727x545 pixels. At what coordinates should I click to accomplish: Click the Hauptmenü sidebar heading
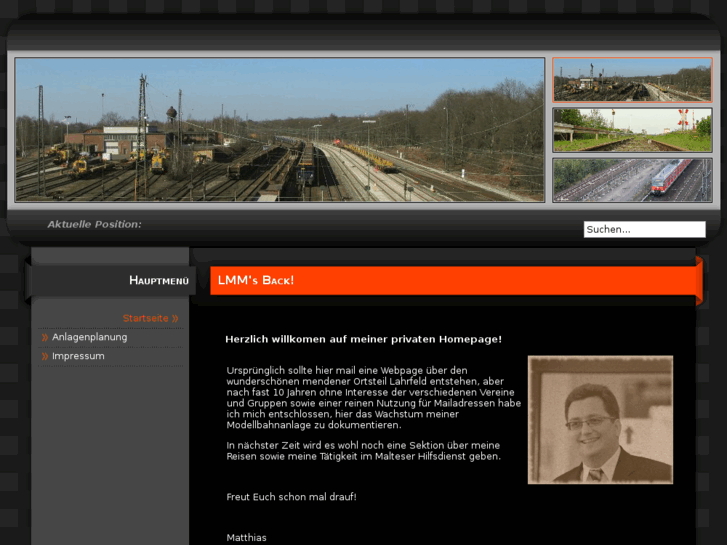[159, 280]
